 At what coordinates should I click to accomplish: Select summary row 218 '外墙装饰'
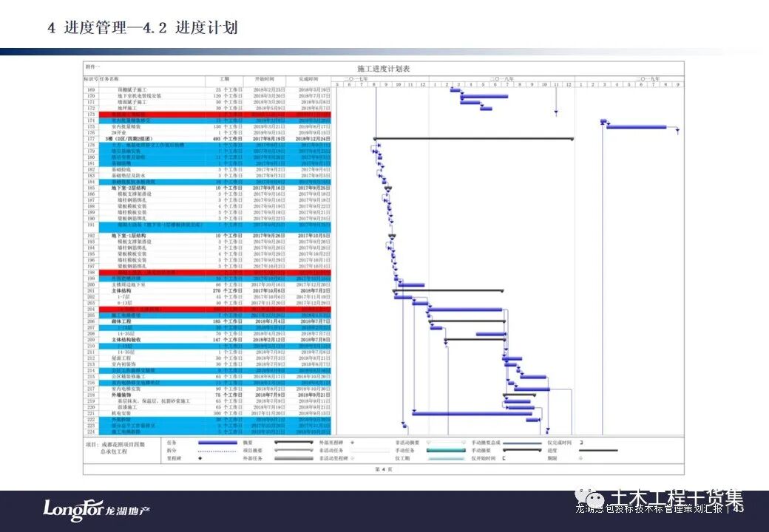coord(208,395)
